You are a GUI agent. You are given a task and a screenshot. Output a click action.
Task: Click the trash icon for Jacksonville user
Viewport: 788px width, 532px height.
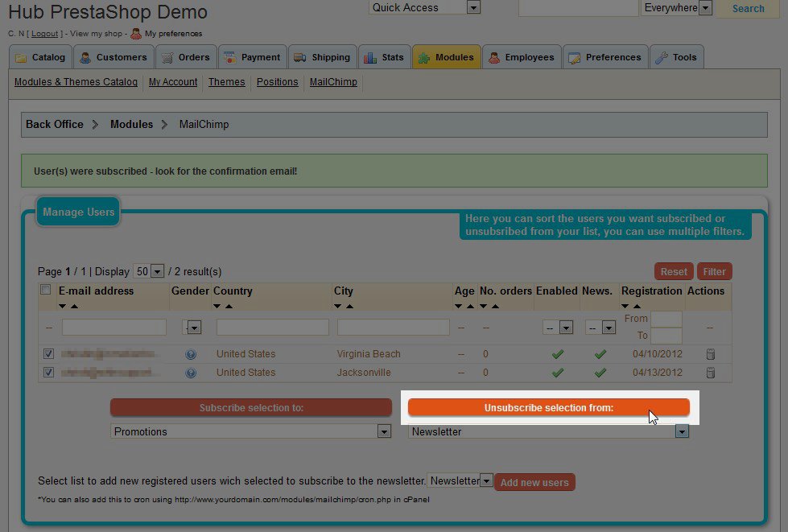[710, 373]
